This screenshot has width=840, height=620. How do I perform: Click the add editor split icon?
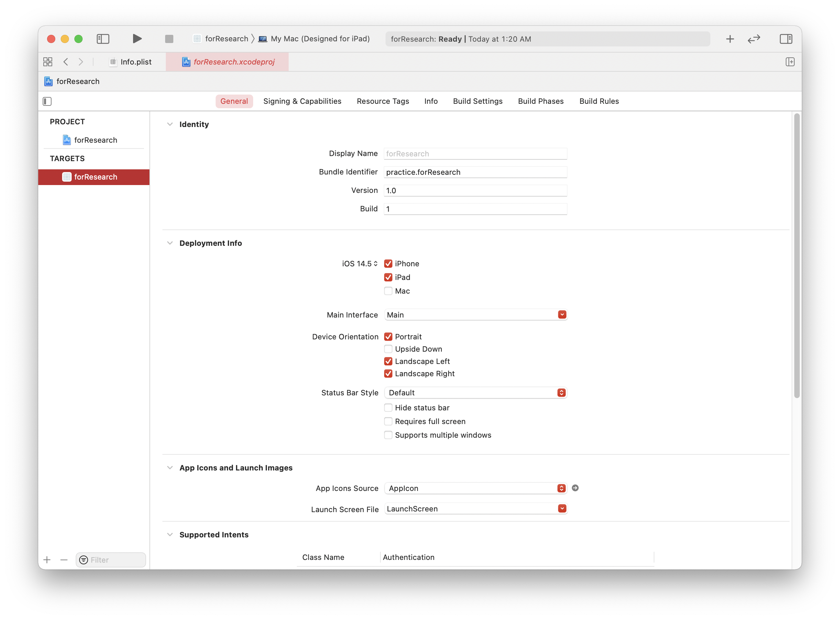coord(790,62)
